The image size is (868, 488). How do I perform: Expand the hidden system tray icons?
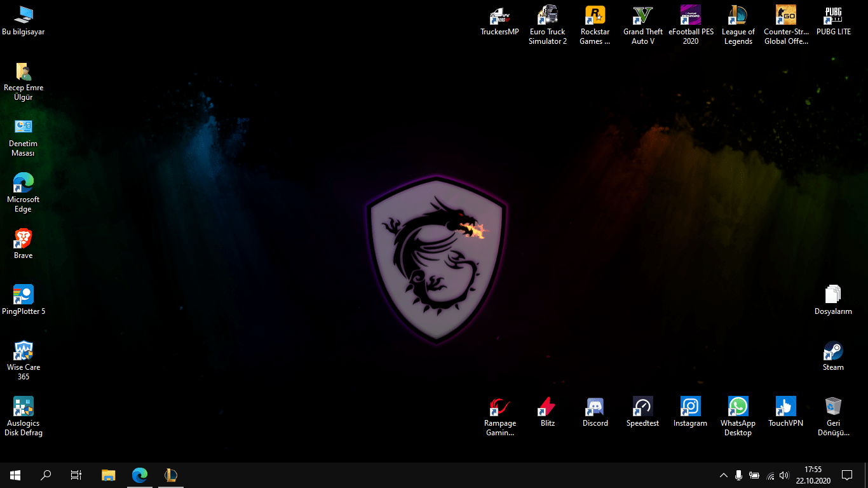(x=723, y=475)
